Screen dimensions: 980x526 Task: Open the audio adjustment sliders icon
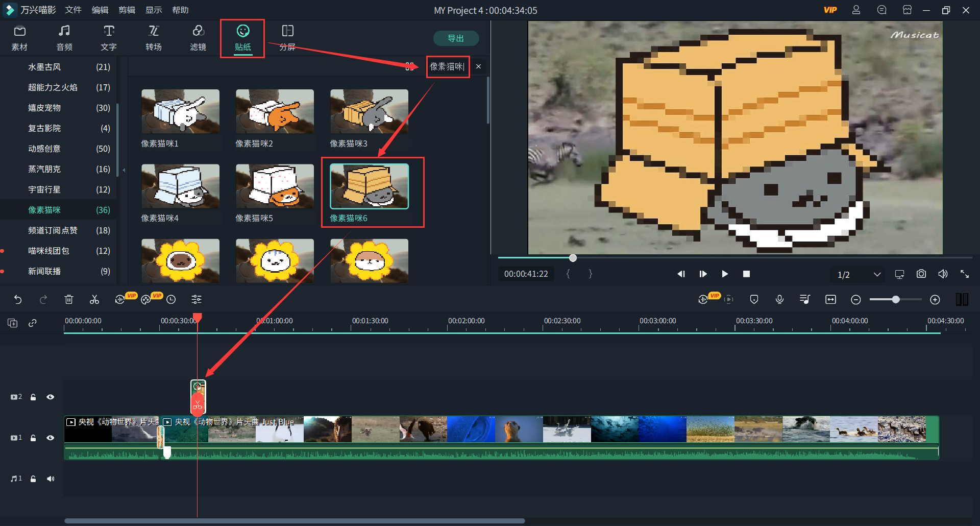pos(197,300)
